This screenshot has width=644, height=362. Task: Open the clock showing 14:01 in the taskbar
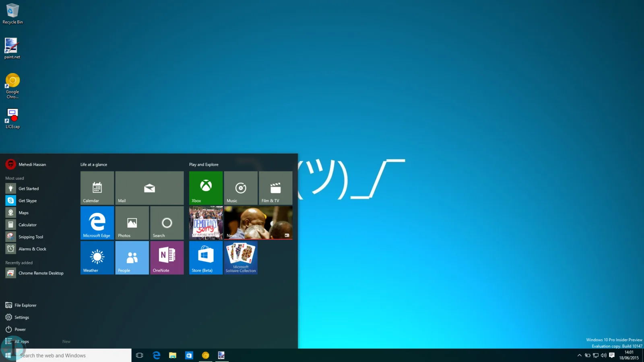coord(629,355)
